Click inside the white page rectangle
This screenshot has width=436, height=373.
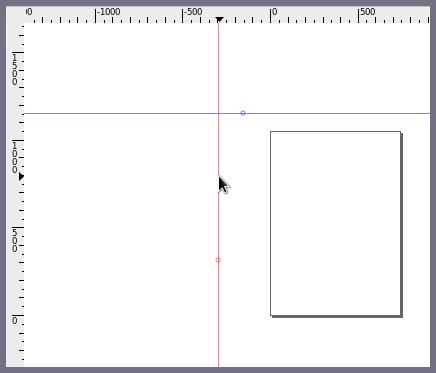tap(335, 223)
